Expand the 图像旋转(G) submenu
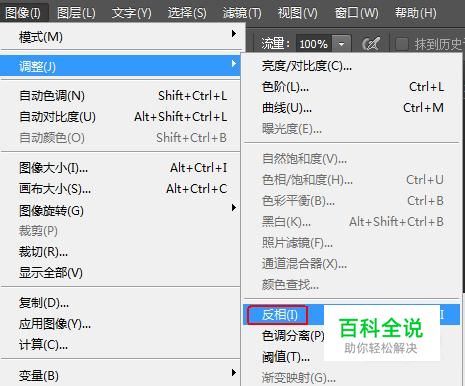 (120, 210)
